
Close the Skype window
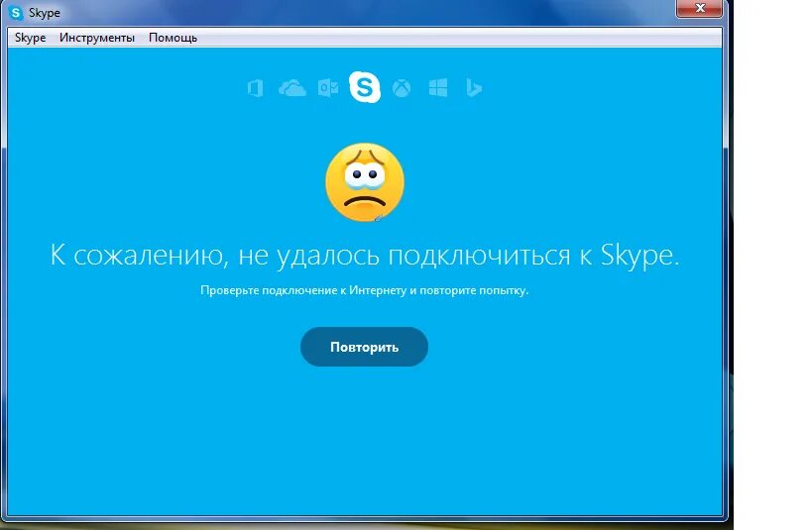point(700,8)
